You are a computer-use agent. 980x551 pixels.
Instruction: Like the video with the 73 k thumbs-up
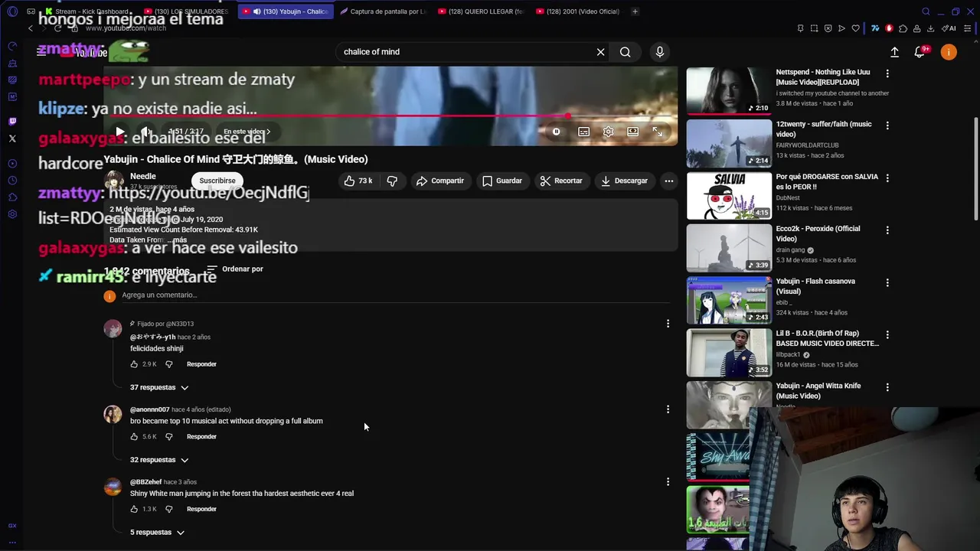(358, 181)
